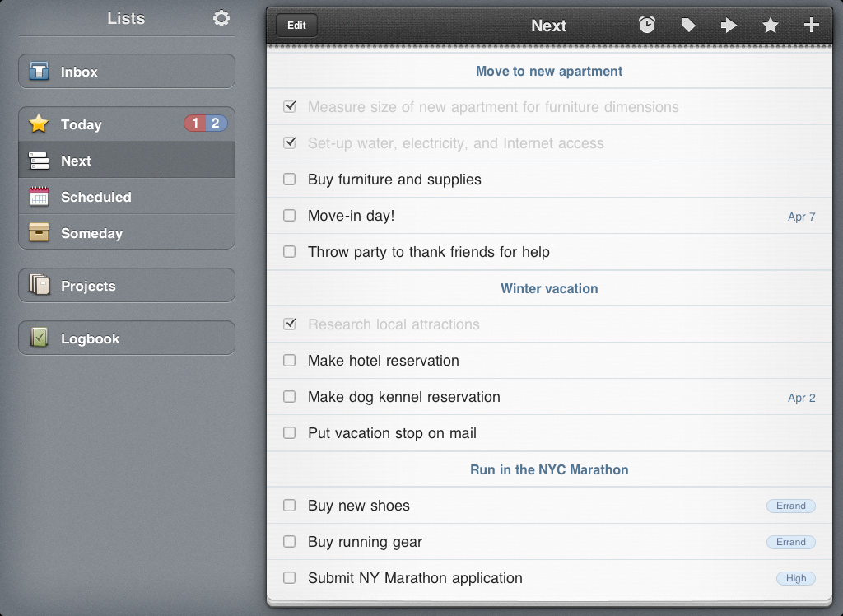Select 'Buy running gear' task text
The image size is (843, 616).
click(365, 542)
